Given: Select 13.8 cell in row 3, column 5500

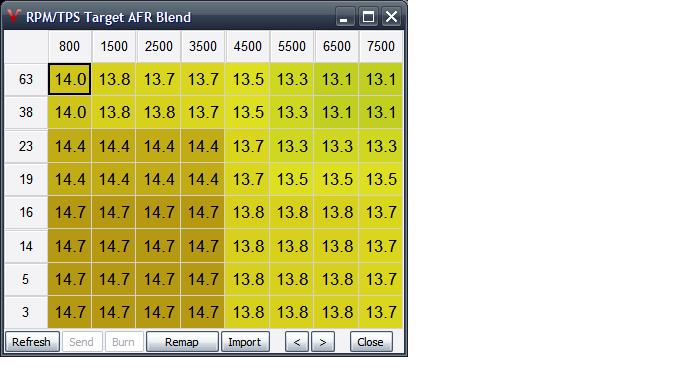Looking at the screenshot, I should point(292,312).
